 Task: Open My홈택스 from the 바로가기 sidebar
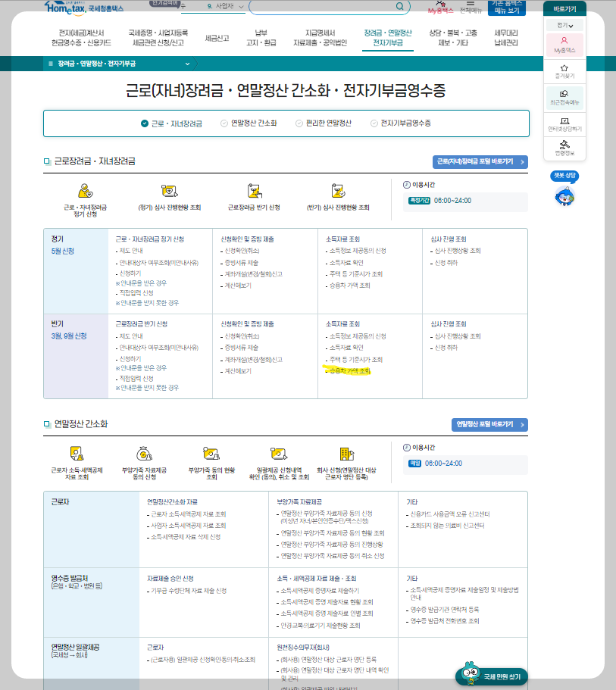[x=564, y=43]
